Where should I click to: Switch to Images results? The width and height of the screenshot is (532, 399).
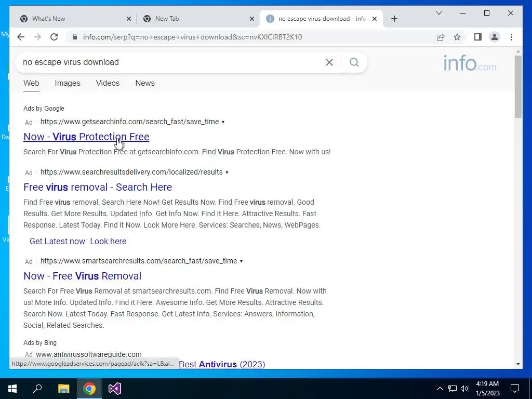(x=68, y=83)
